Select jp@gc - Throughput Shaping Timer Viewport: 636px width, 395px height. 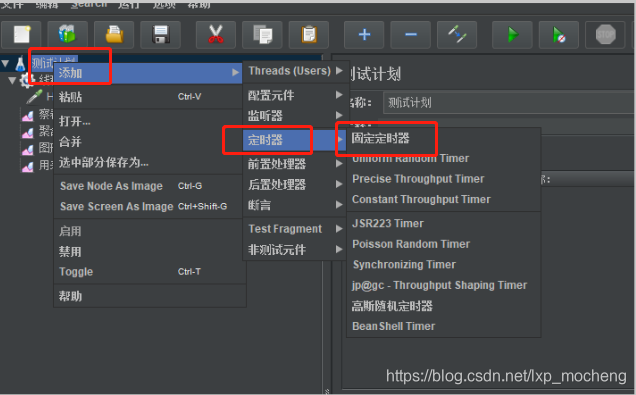click(x=444, y=286)
